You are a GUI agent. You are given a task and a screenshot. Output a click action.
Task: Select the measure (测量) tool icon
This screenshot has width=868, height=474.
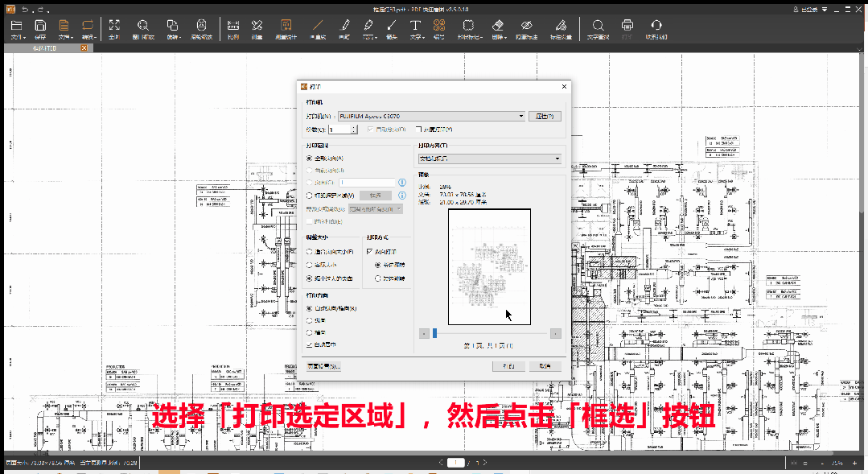click(x=257, y=26)
